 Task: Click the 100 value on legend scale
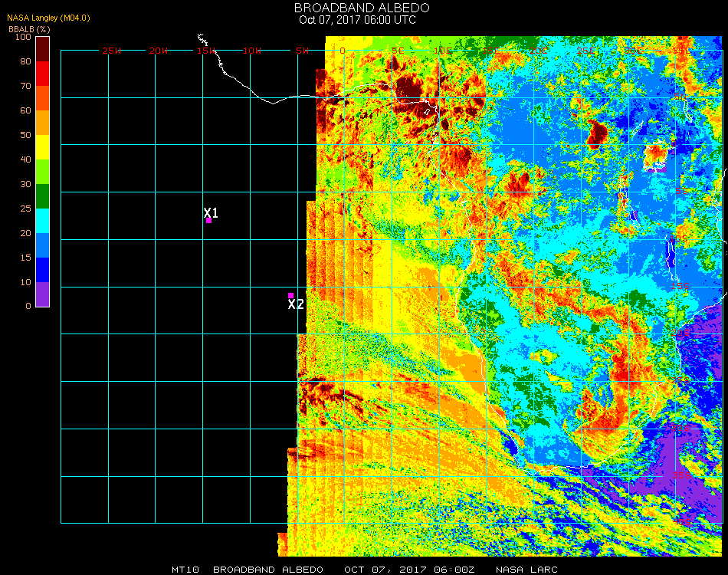point(22,37)
